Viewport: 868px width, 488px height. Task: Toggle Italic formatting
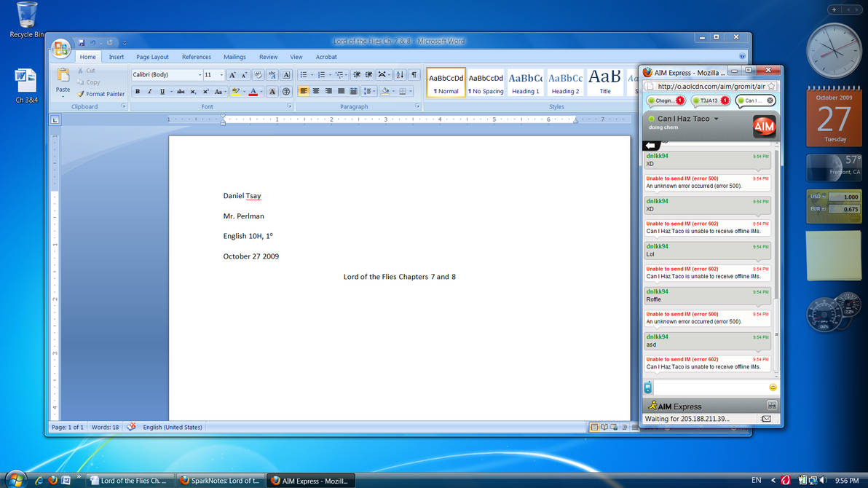pyautogui.click(x=149, y=91)
